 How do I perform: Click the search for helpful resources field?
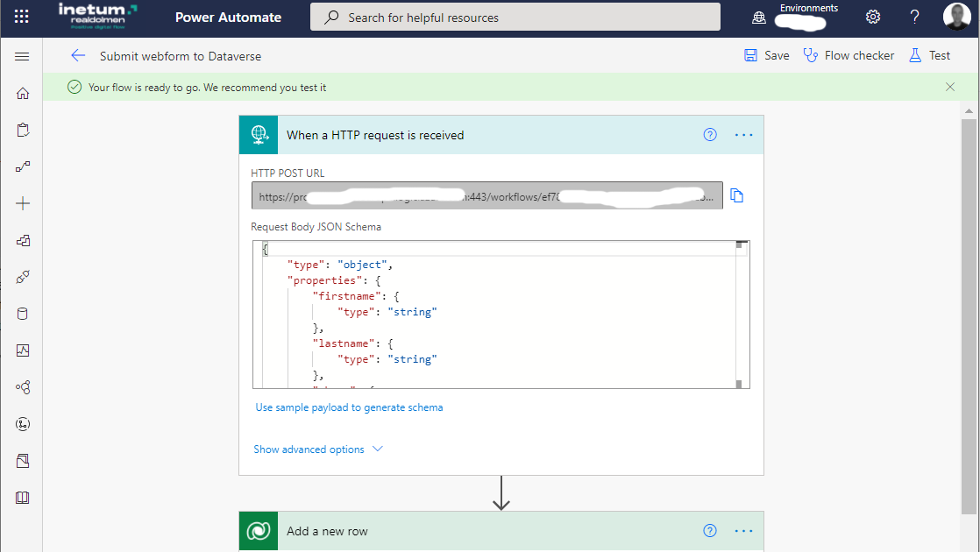[x=515, y=16]
